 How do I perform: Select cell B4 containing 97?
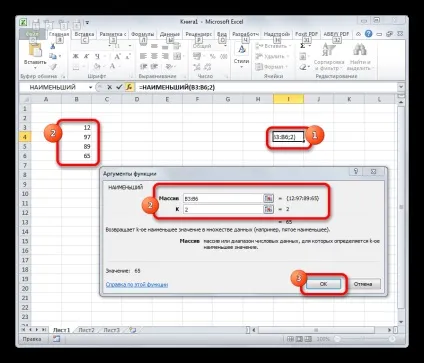[76, 137]
